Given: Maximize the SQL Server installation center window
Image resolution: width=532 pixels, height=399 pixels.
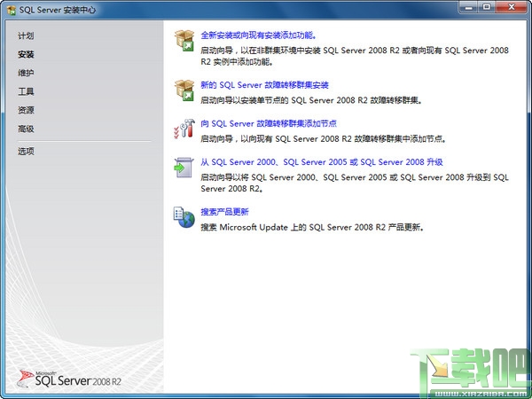Looking at the screenshot, I should [487, 7].
